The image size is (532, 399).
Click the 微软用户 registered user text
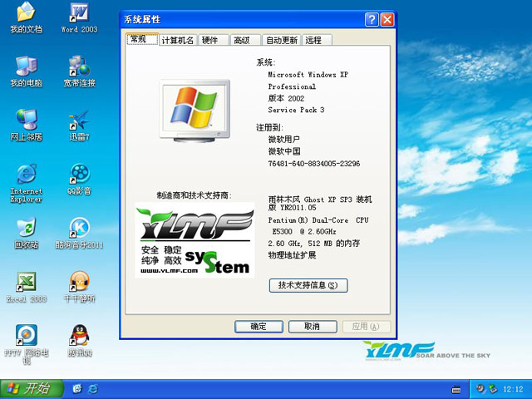(x=284, y=139)
